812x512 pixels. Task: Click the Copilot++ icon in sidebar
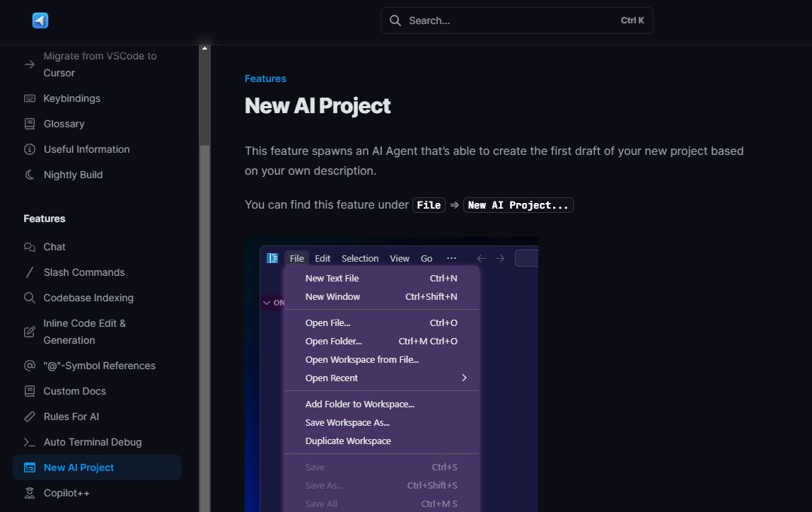tap(30, 493)
